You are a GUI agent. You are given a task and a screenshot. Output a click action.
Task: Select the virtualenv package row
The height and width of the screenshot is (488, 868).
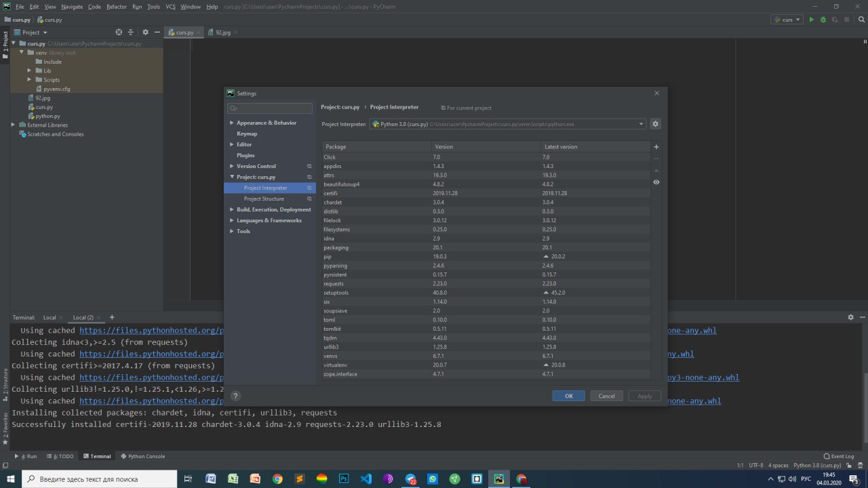[486, 365]
